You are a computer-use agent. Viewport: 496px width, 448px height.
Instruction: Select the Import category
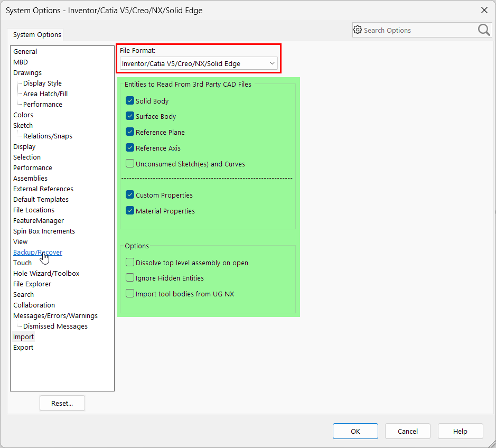[23, 337]
